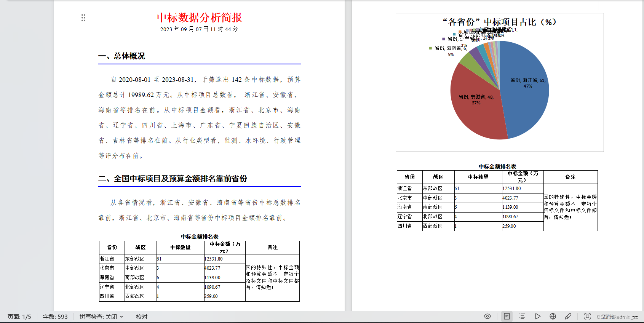The image size is (644, 323).
Task: Click 海南省 data label on chart
Action: [451, 51]
